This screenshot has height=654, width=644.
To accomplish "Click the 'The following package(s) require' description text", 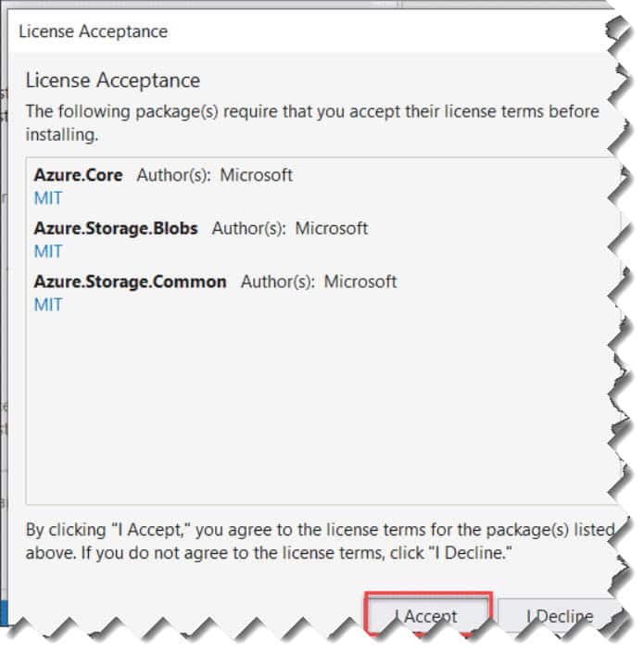I will click(x=312, y=123).
